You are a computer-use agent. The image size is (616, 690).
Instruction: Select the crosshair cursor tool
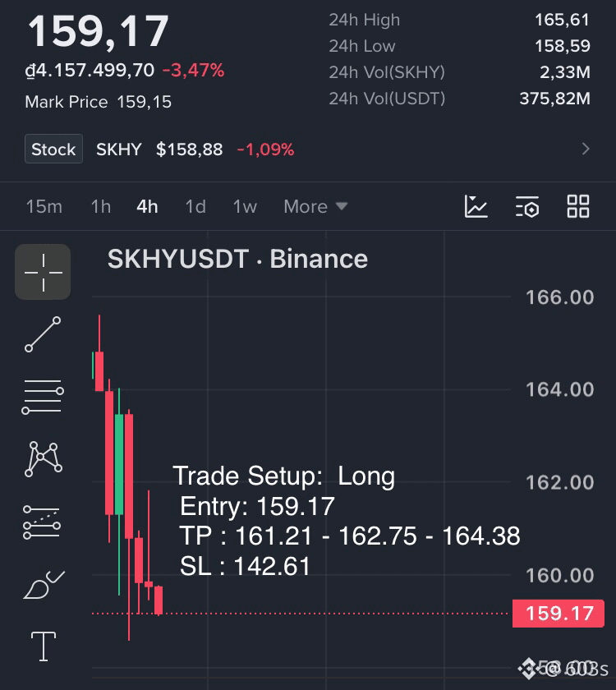coord(43,272)
